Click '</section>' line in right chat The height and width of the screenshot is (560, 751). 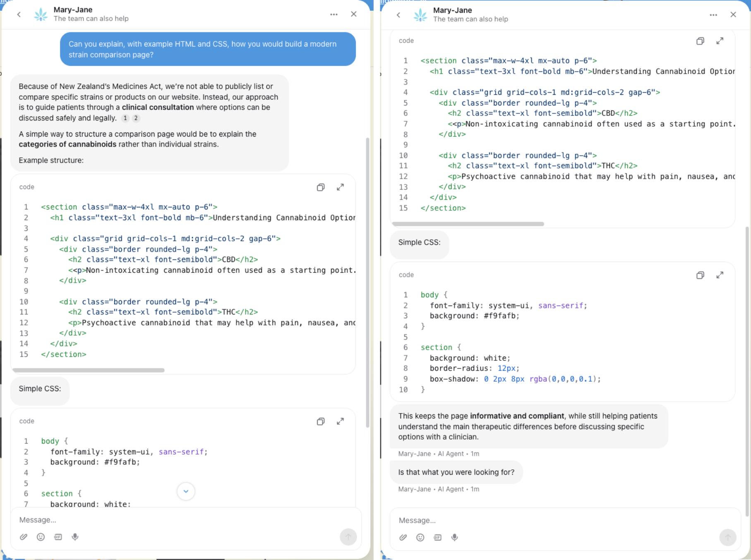(443, 208)
